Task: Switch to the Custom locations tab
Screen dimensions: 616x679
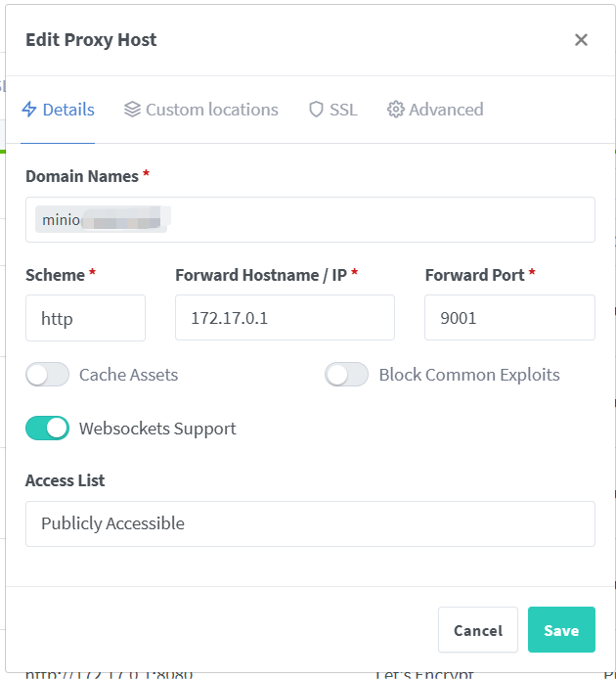Action: 211,110
